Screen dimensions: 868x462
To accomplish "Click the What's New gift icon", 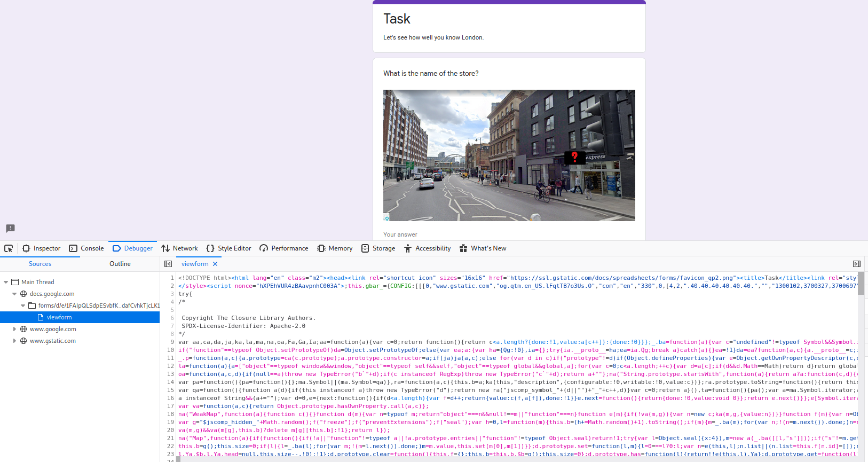I will coord(463,248).
